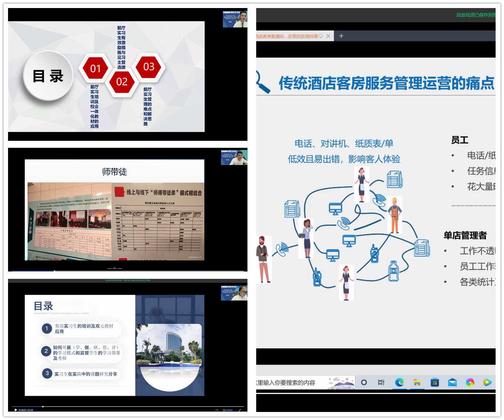Open a new tab with the plus button
The height and width of the screenshot is (420, 504).
341,36
